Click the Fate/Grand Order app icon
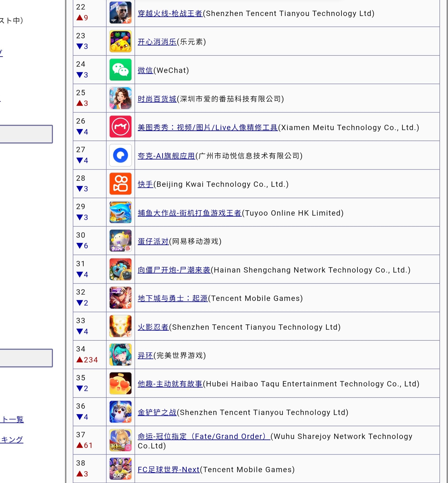This screenshot has height=483, width=448. [x=120, y=440]
